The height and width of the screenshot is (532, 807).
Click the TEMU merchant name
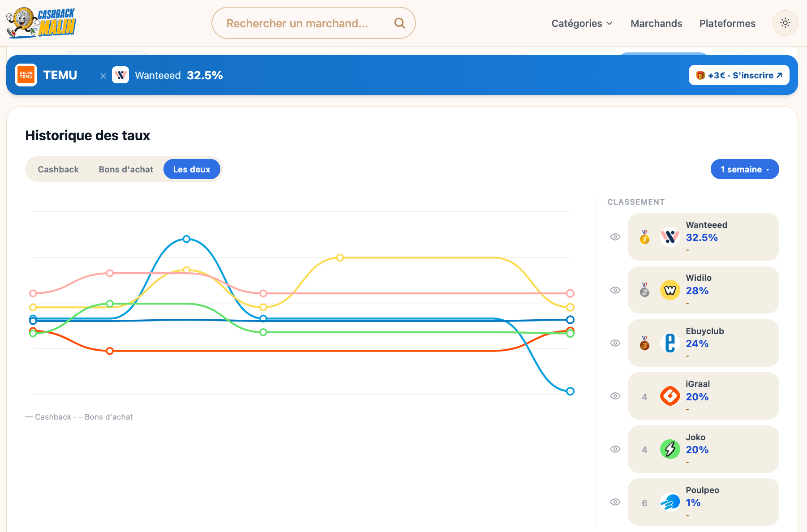(x=60, y=75)
